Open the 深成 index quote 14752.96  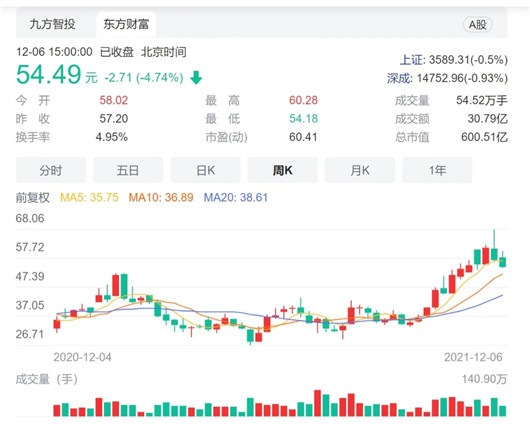(447, 78)
